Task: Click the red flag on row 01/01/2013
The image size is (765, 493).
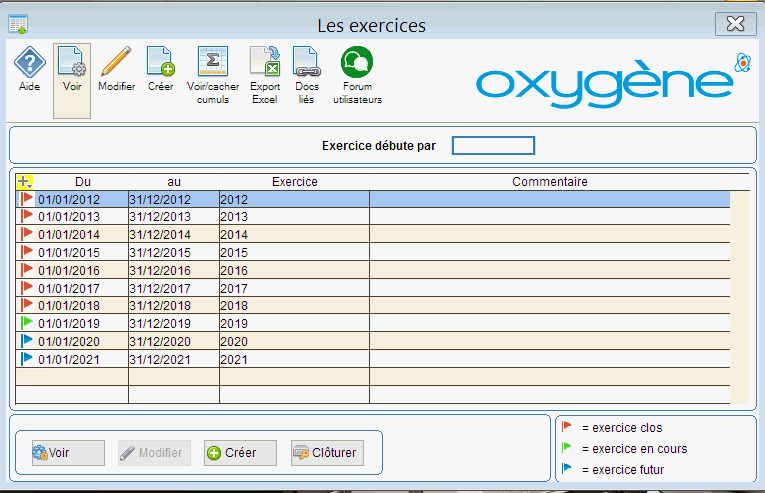Action: coord(26,216)
